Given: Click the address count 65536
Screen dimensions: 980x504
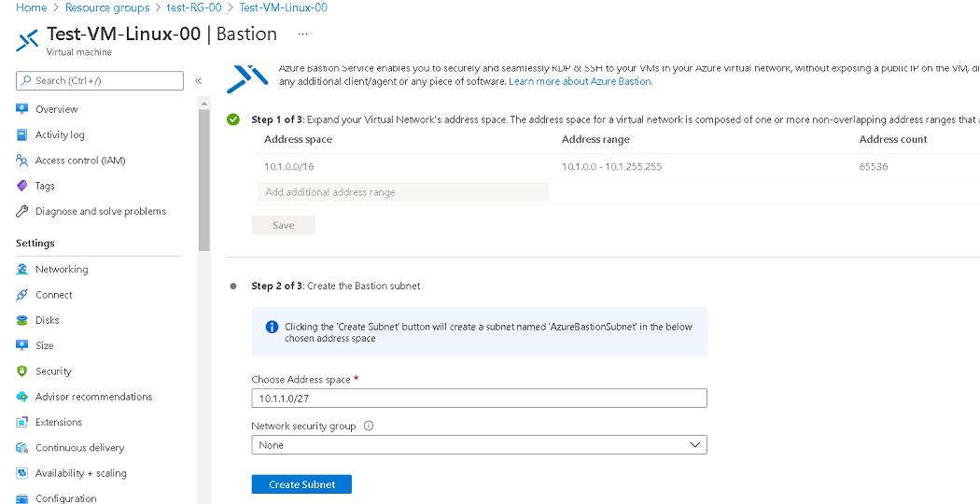Looking at the screenshot, I should [x=874, y=166].
